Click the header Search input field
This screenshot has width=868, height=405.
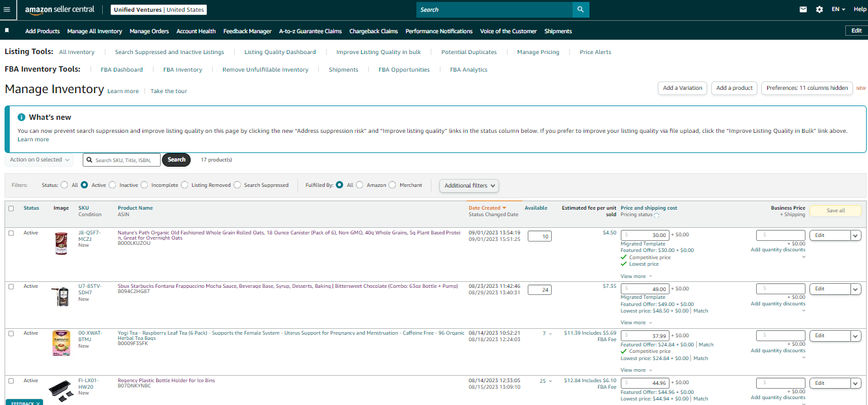click(494, 10)
